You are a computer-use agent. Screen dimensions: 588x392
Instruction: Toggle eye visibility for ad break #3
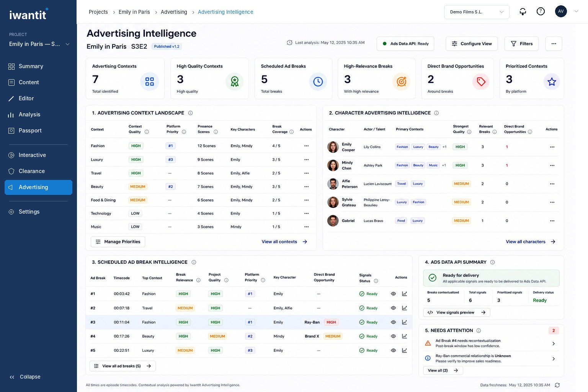pyautogui.click(x=393, y=322)
